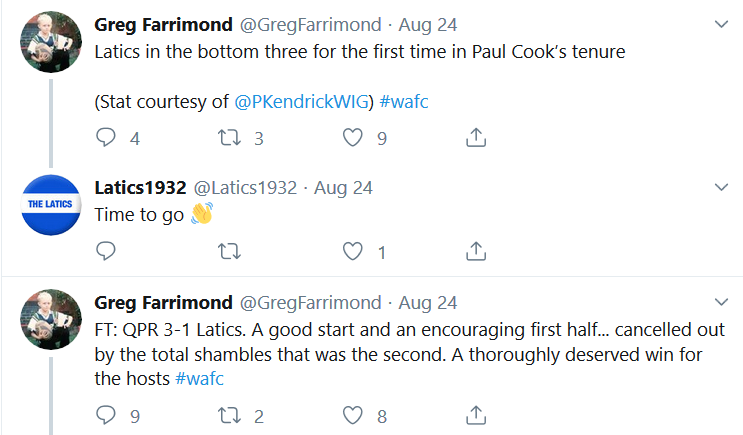This screenshot has height=435, width=743.
Task: Retweet the bottom three stat tweet
Action: (x=230, y=138)
